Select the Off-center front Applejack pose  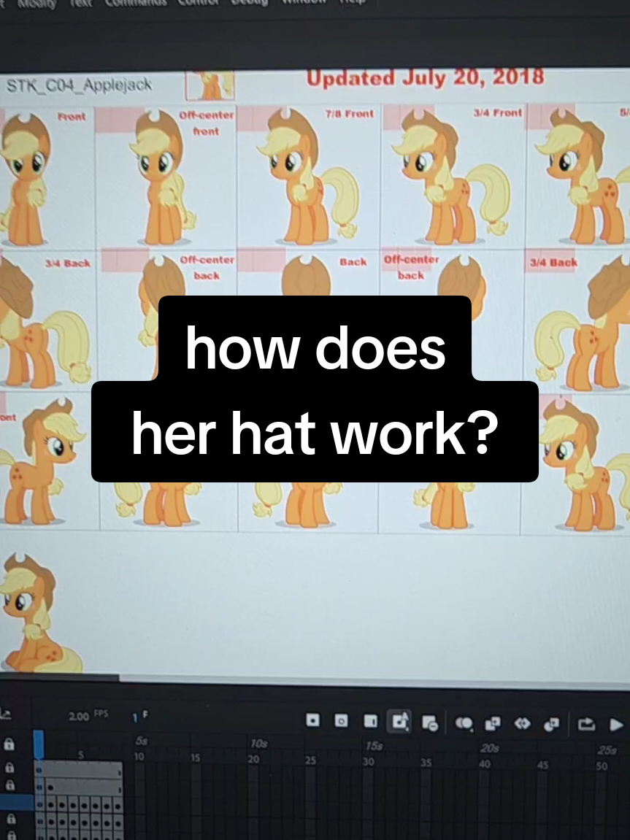click(164, 177)
